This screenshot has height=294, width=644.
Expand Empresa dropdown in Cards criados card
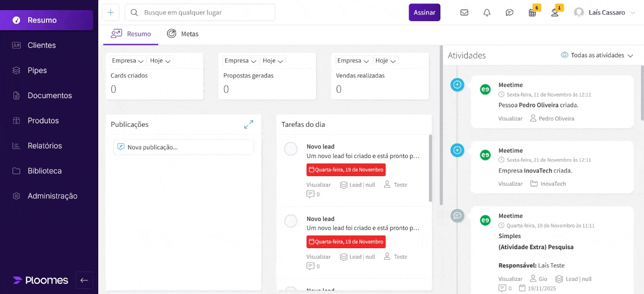[x=128, y=61]
